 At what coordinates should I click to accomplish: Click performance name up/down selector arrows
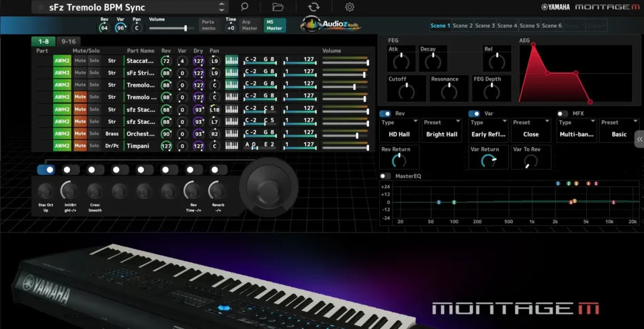tap(222, 7)
